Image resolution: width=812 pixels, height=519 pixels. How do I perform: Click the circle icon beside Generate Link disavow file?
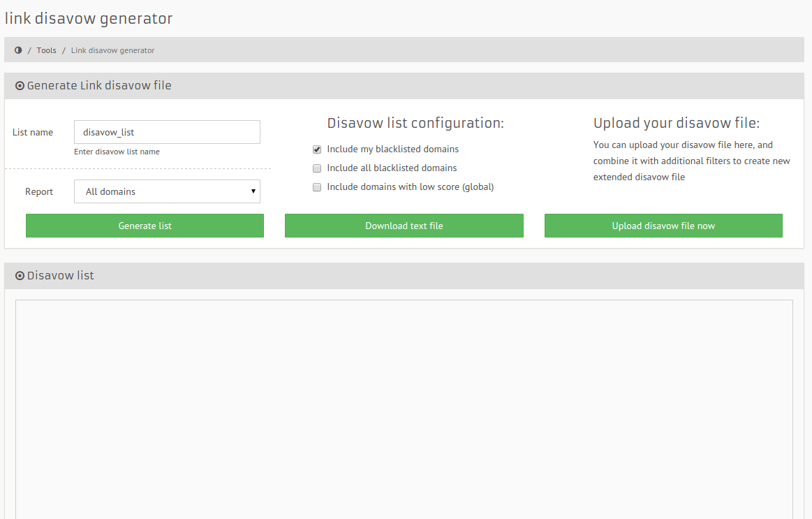pos(20,86)
